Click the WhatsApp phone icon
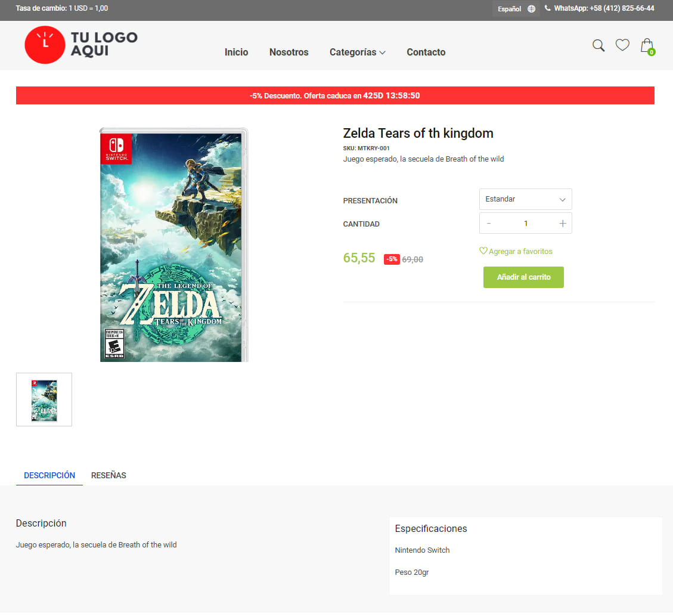 pos(548,8)
